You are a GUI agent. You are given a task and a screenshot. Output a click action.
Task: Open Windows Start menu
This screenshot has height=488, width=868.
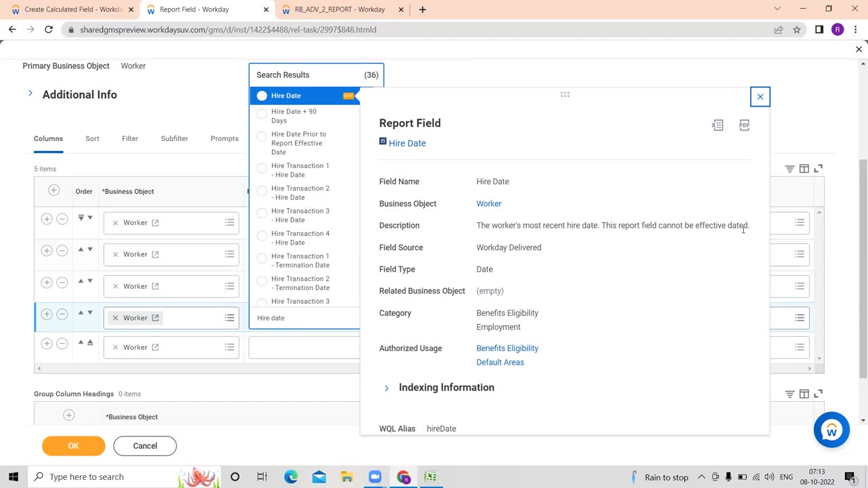click(14, 476)
